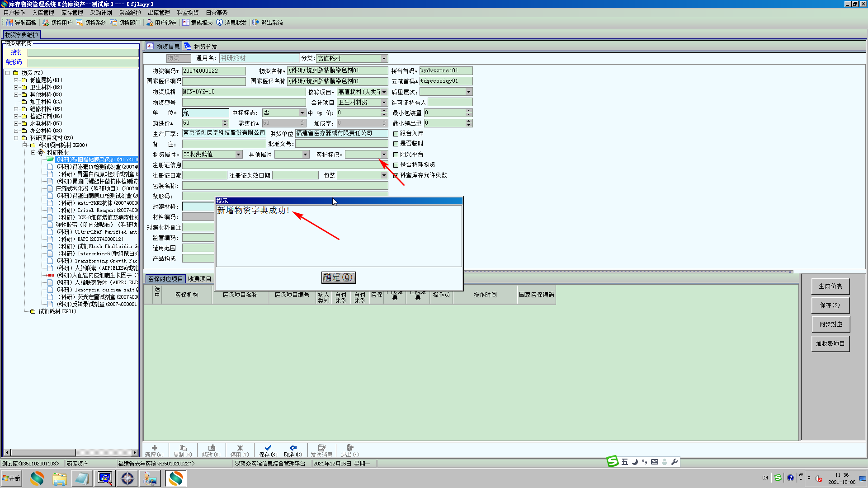Open the 物资属性 非收费低值 dropdown

238,155
